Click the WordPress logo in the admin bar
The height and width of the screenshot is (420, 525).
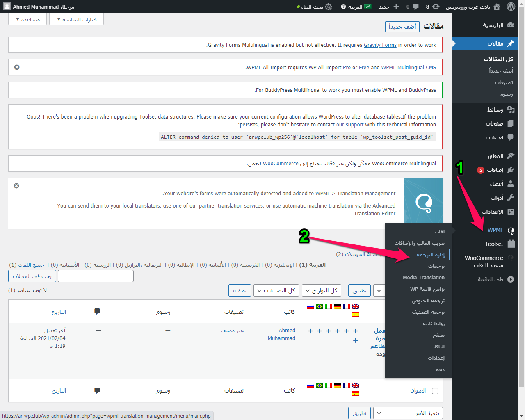(x=511, y=7)
